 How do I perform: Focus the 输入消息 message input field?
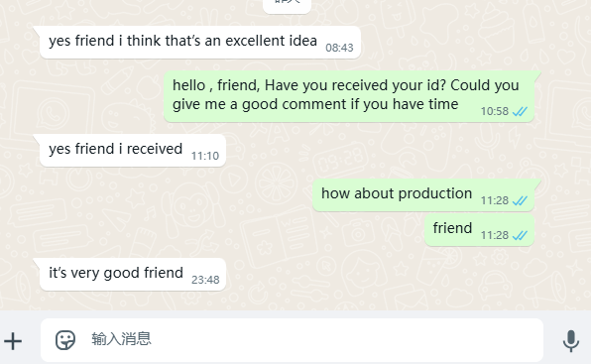click(x=292, y=340)
